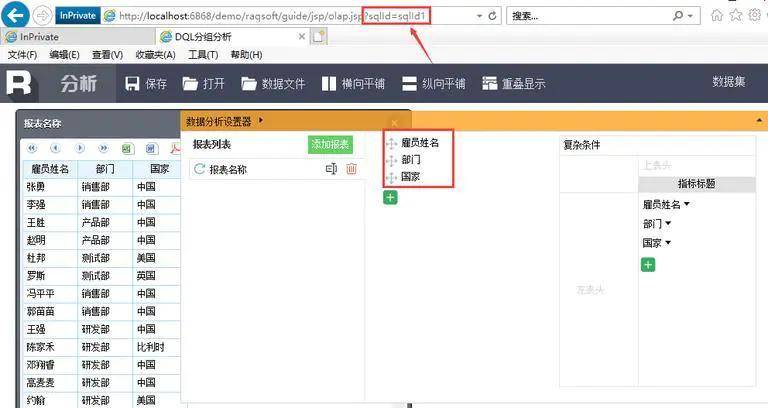This screenshot has height=408, width=768.
Task: Open a new browser tab
Action: click(x=319, y=36)
